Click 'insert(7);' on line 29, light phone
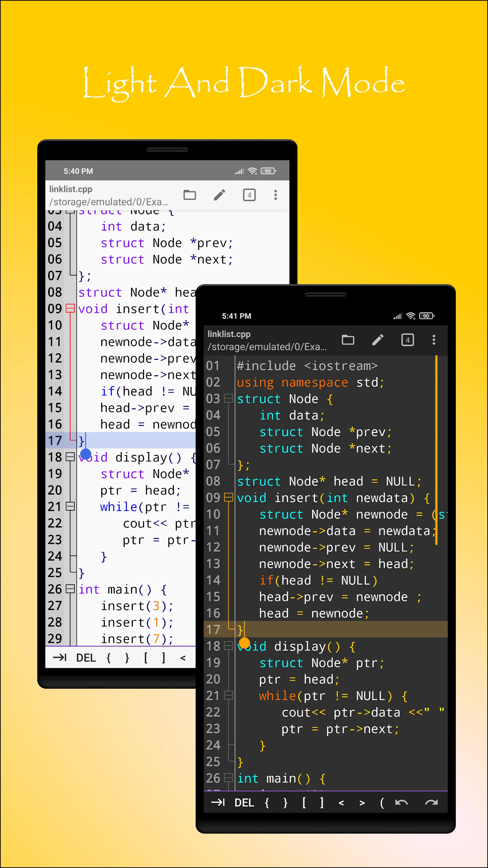 [137, 639]
